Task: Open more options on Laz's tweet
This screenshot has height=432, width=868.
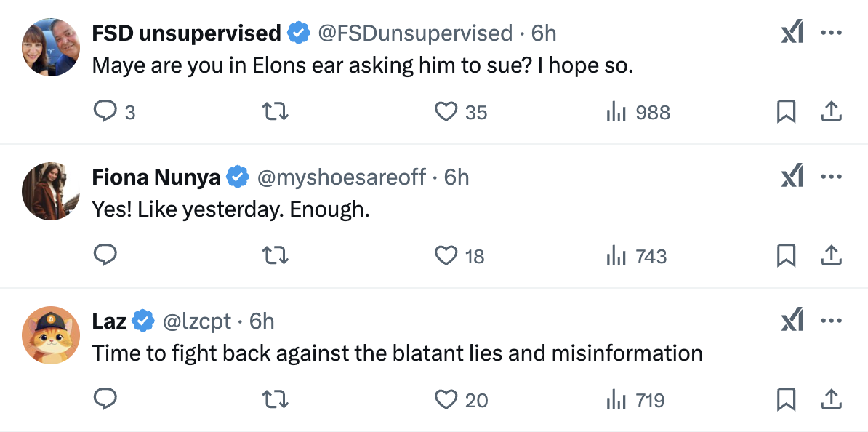Action: pyautogui.click(x=831, y=321)
